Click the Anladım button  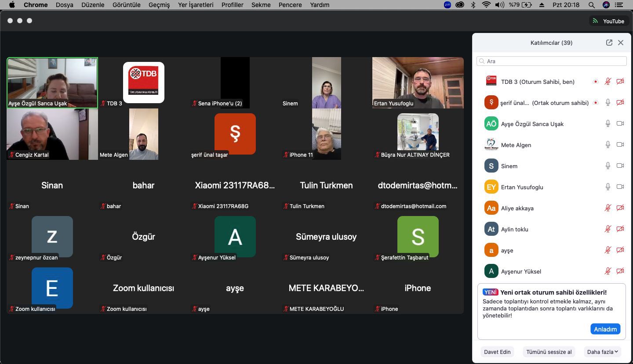point(605,329)
